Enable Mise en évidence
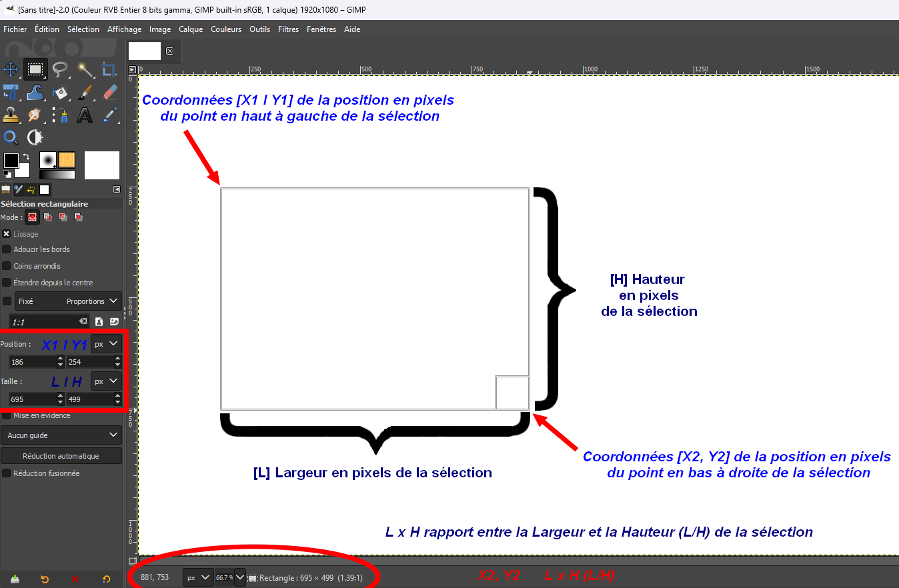 (x=7, y=415)
